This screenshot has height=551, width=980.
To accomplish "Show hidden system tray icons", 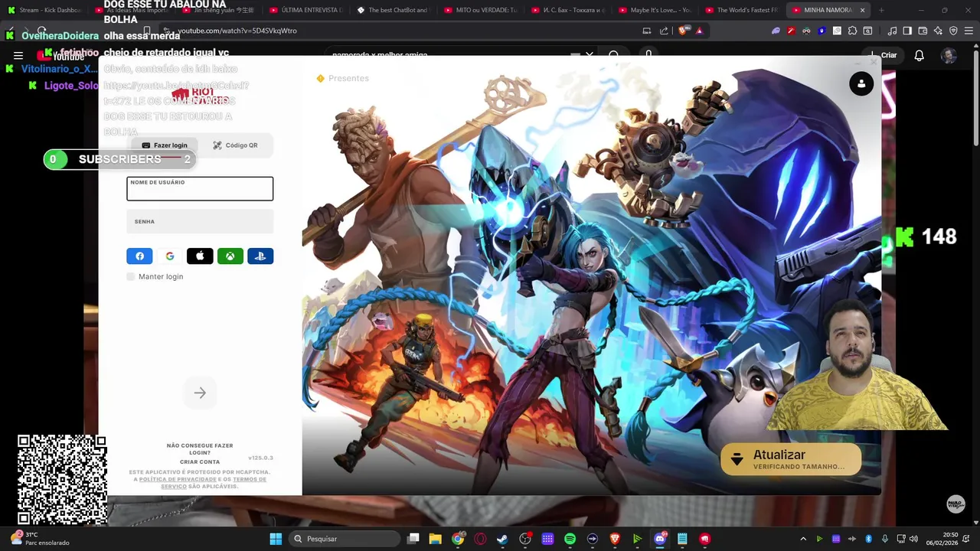I will 803,539.
